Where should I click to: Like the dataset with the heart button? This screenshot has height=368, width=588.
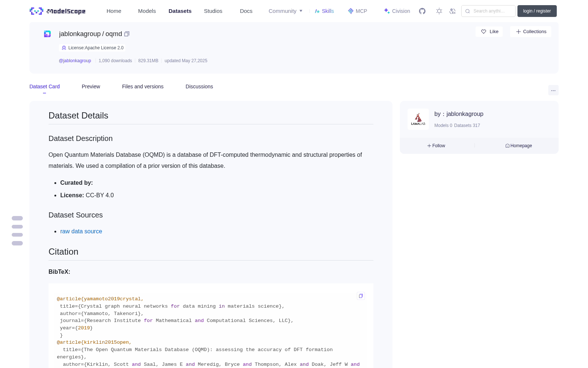coord(489,32)
